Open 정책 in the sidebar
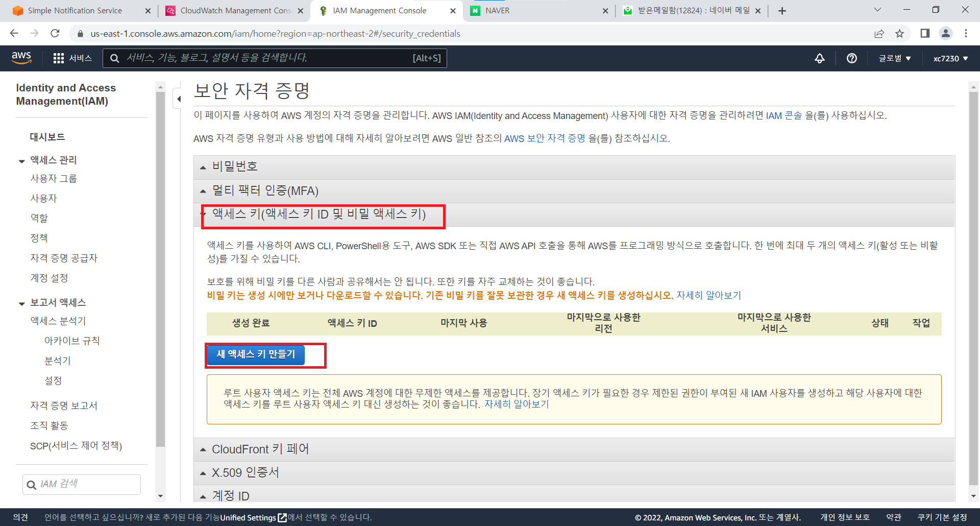This screenshot has height=526, width=980. pyautogui.click(x=39, y=238)
